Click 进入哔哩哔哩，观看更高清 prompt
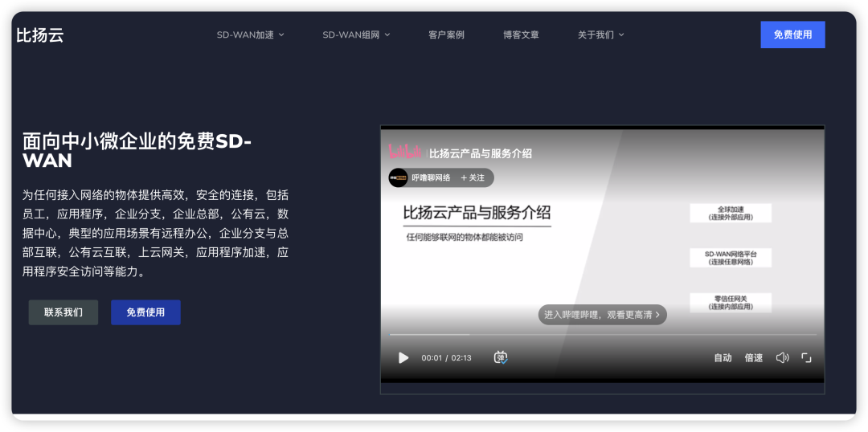Viewport: 868px width, 432px height. point(602,314)
